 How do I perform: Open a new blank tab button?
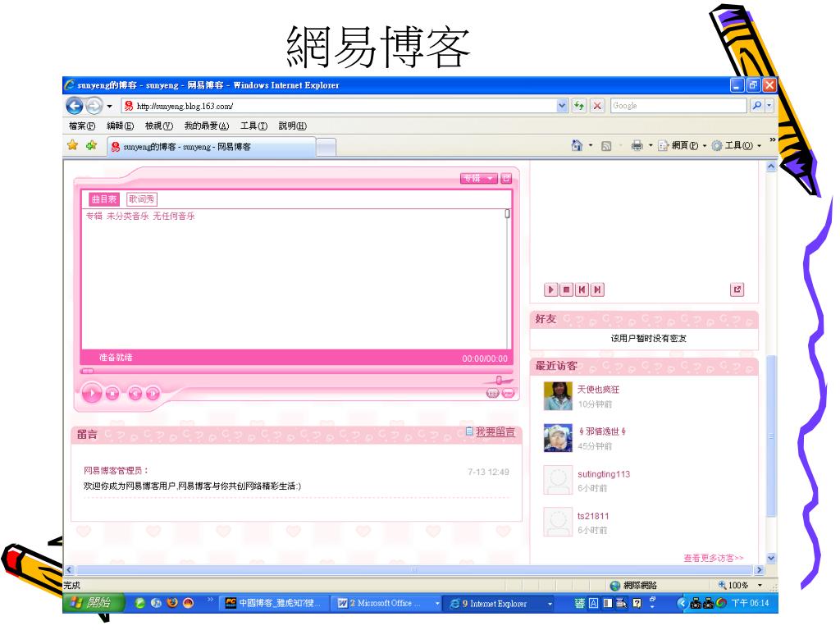[326, 147]
